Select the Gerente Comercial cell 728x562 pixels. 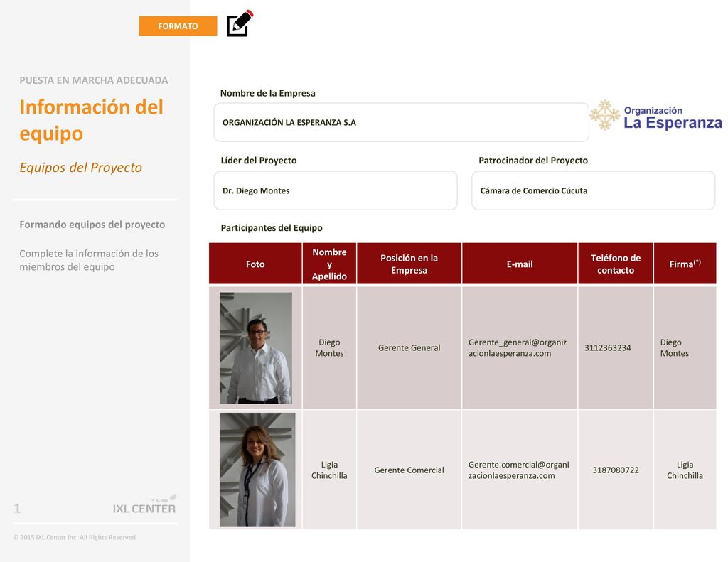pyautogui.click(x=409, y=470)
